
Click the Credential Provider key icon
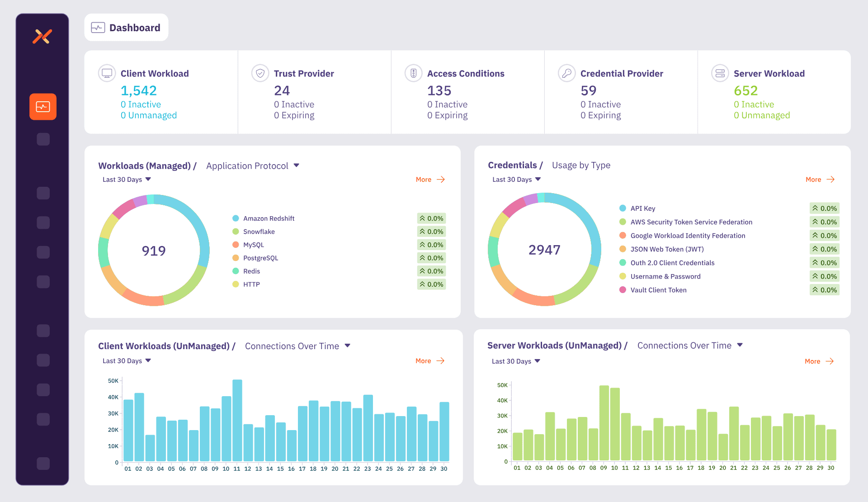point(567,73)
